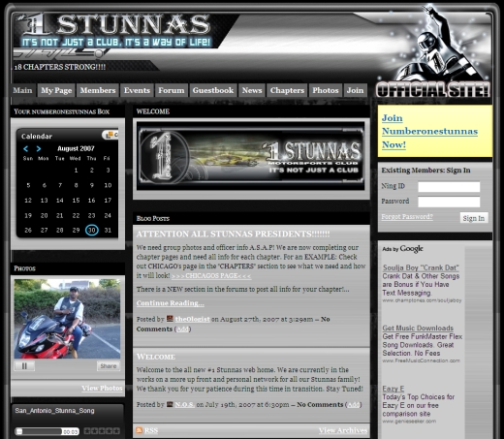Rate the song using star icons
This screenshot has height=439, width=504.
[x=102, y=431]
